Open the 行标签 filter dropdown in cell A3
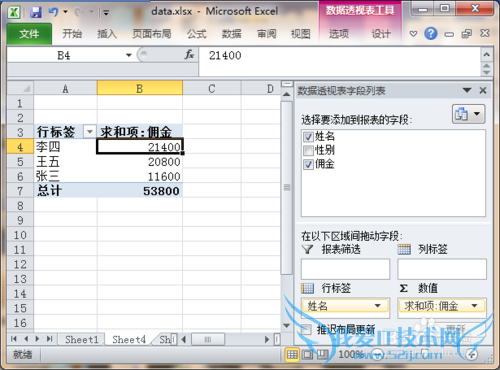 click(89, 132)
